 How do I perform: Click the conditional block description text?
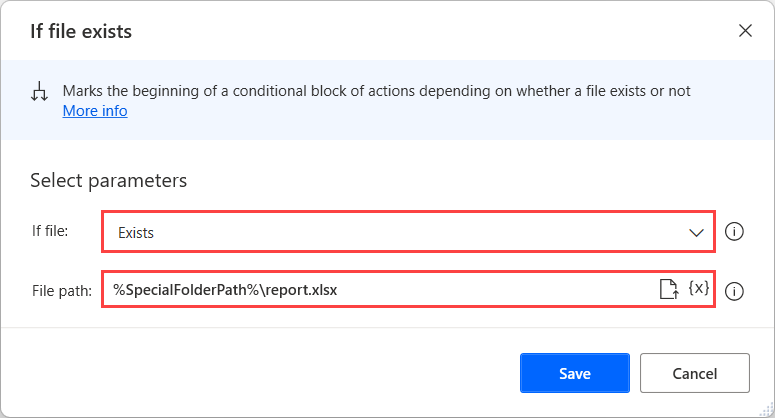pyautogui.click(x=377, y=91)
